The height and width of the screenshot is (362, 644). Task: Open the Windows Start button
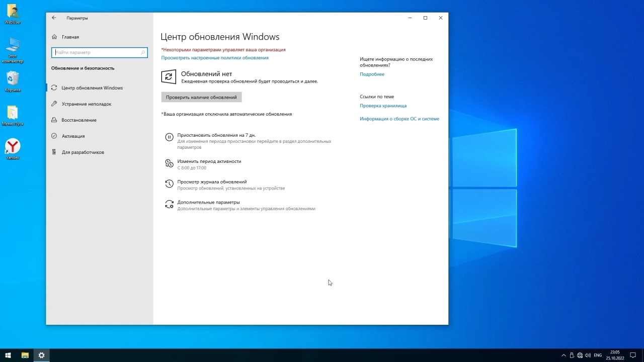click(x=8, y=355)
